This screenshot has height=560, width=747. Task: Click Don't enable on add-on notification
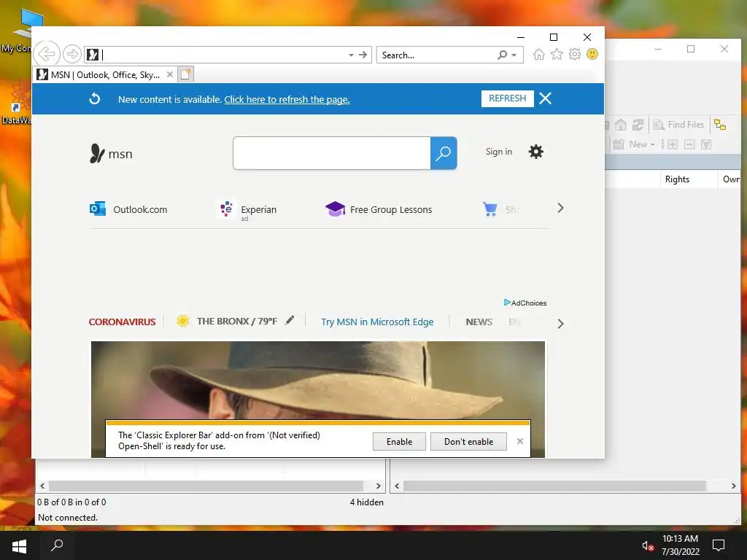click(468, 441)
